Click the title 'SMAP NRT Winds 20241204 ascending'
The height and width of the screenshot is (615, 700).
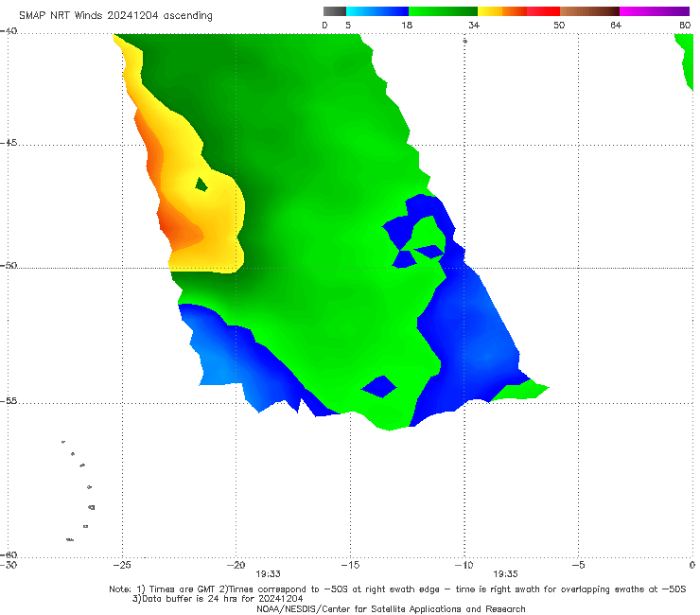point(115,15)
